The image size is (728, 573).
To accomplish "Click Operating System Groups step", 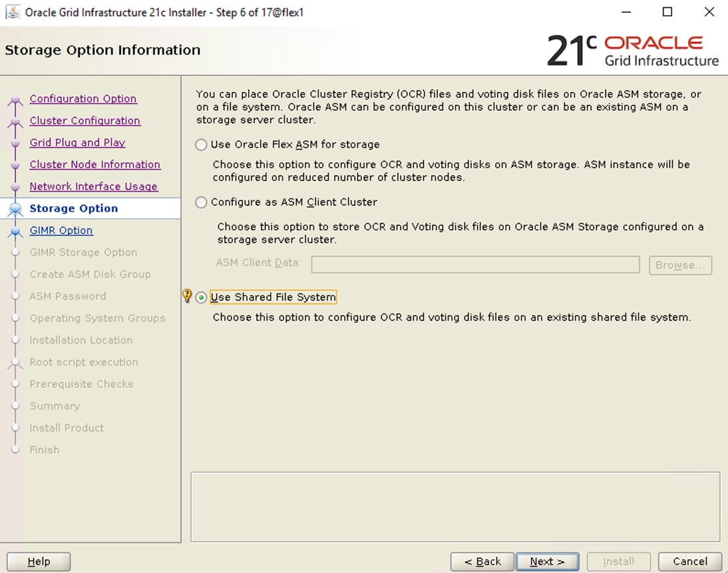I will point(98,318).
